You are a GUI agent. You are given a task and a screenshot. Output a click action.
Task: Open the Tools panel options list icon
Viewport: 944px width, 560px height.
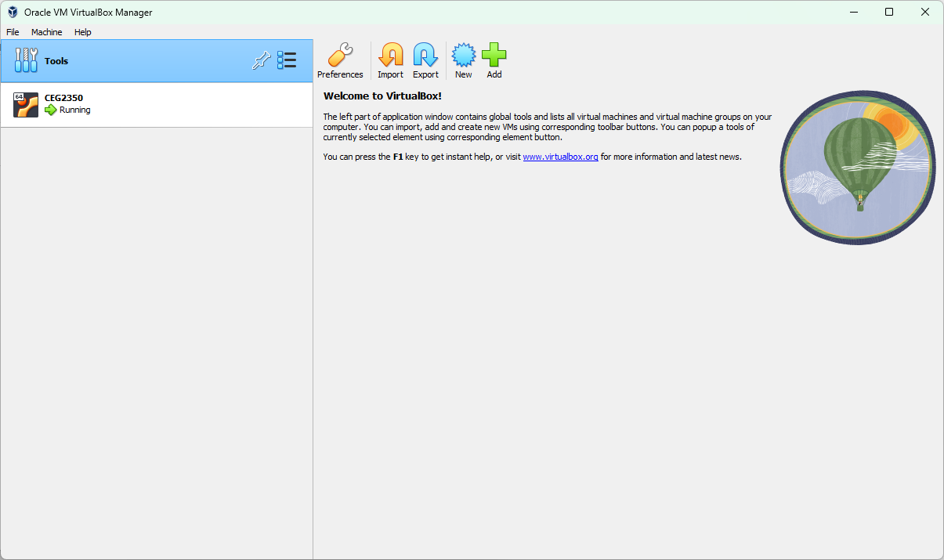point(288,60)
